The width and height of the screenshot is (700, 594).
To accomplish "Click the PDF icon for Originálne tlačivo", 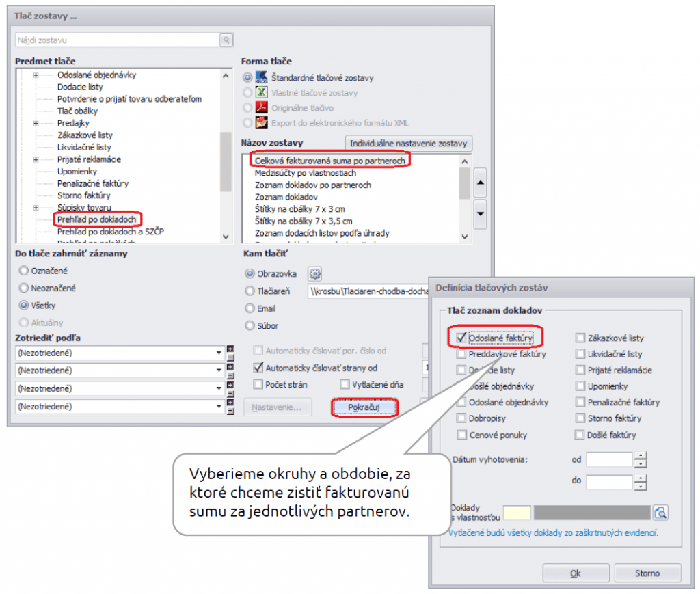I will [x=260, y=108].
